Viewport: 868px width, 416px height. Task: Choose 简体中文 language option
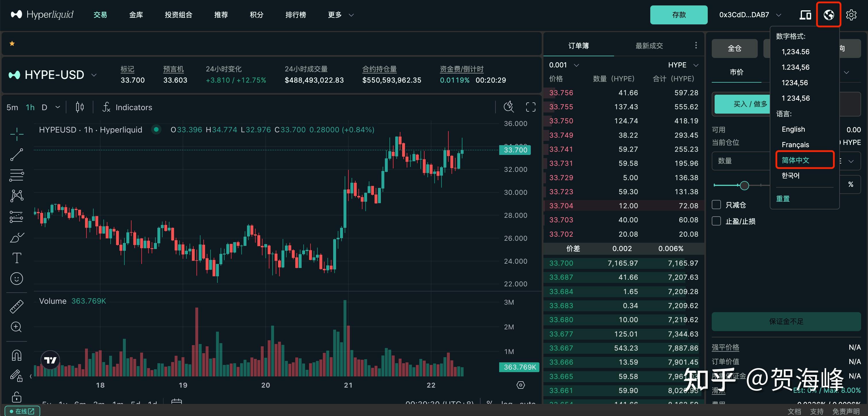795,160
